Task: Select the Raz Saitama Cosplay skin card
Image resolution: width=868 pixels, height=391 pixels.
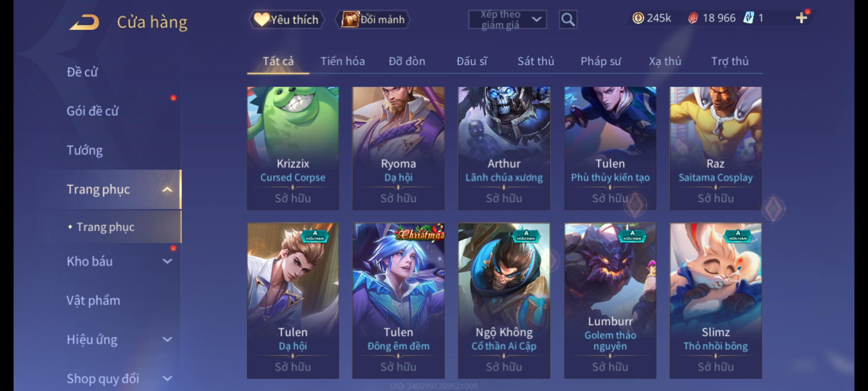Action: 715,148
